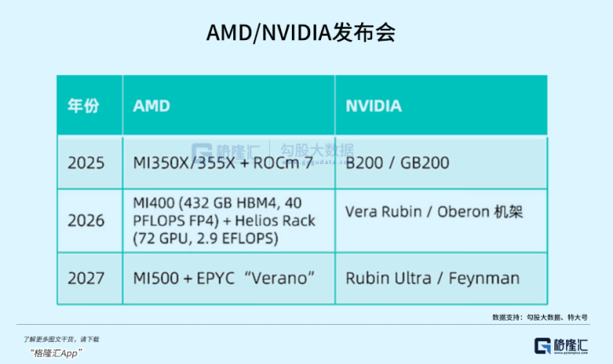Click the watermark G logo in the table
Image resolution: width=613 pixels, height=364 pixels.
tap(200, 151)
